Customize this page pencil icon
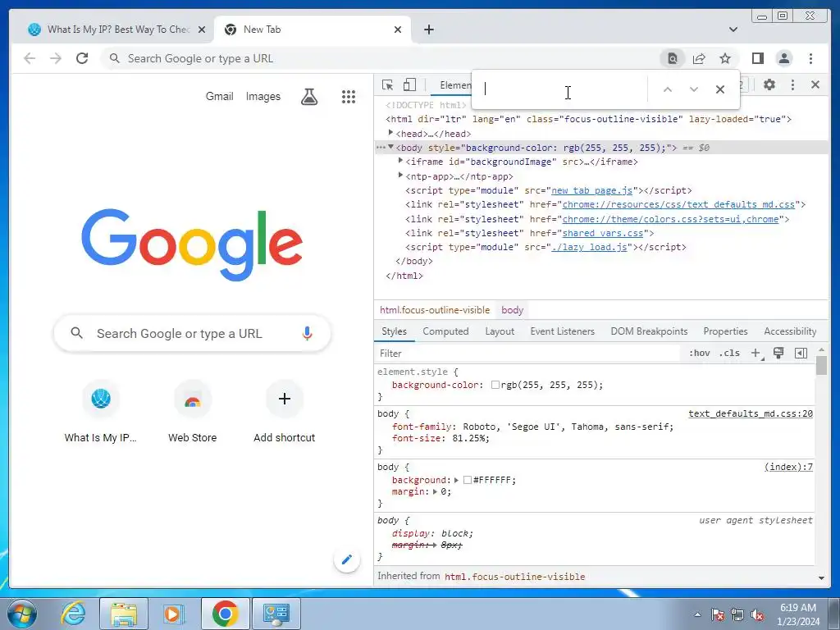The image size is (840, 630). (347, 559)
